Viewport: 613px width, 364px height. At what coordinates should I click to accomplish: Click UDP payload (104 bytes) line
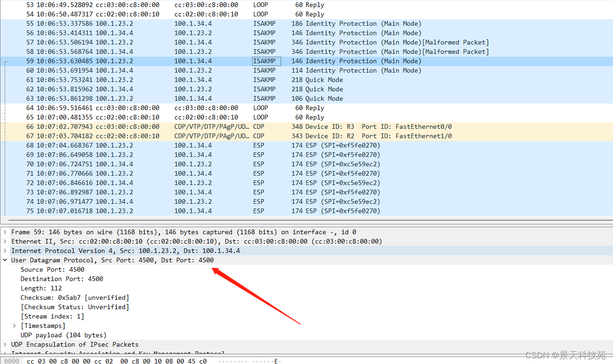coord(63,335)
